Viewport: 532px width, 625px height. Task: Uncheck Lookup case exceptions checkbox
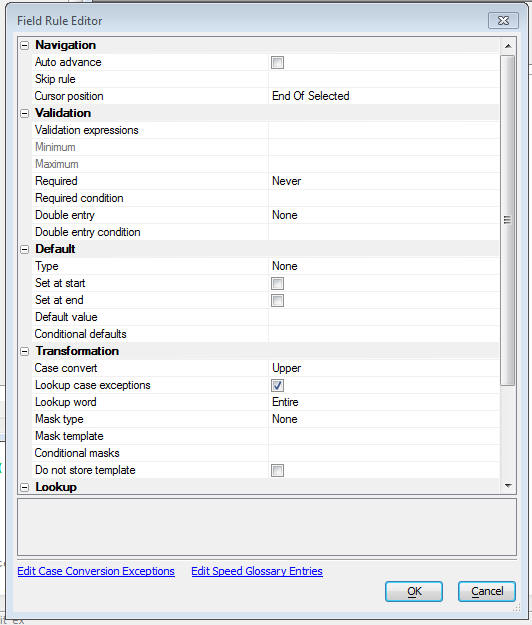point(277,385)
